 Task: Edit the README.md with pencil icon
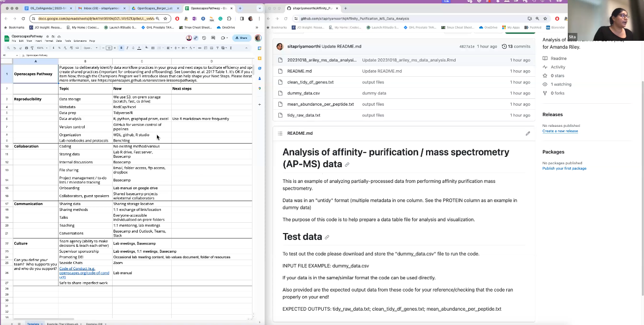pyautogui.click(x=527, y=133)
